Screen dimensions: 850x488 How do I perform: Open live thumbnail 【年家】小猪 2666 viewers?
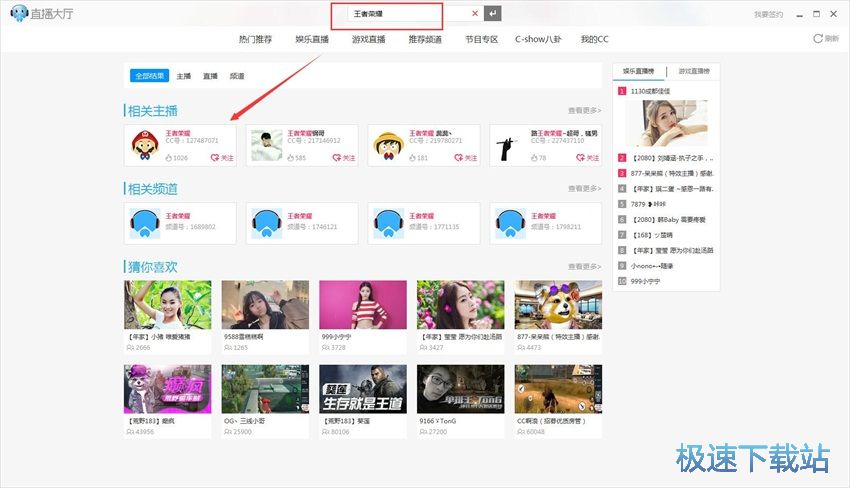point(168,304)
